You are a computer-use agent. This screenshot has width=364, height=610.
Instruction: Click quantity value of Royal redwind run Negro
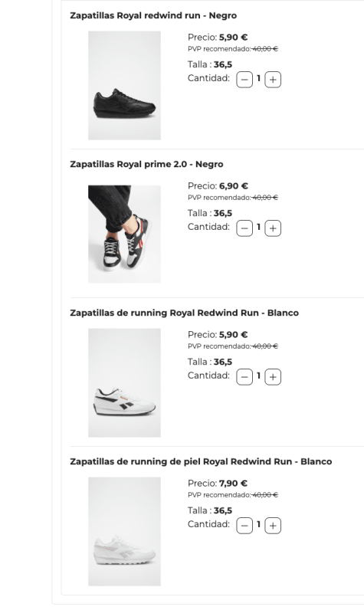tap(258, 79)
